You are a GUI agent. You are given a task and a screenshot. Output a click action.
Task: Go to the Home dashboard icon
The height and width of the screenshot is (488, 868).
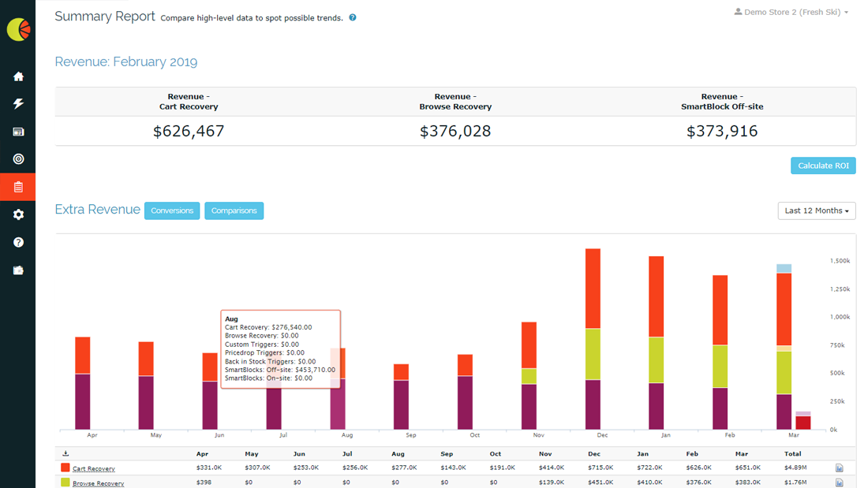18,76
